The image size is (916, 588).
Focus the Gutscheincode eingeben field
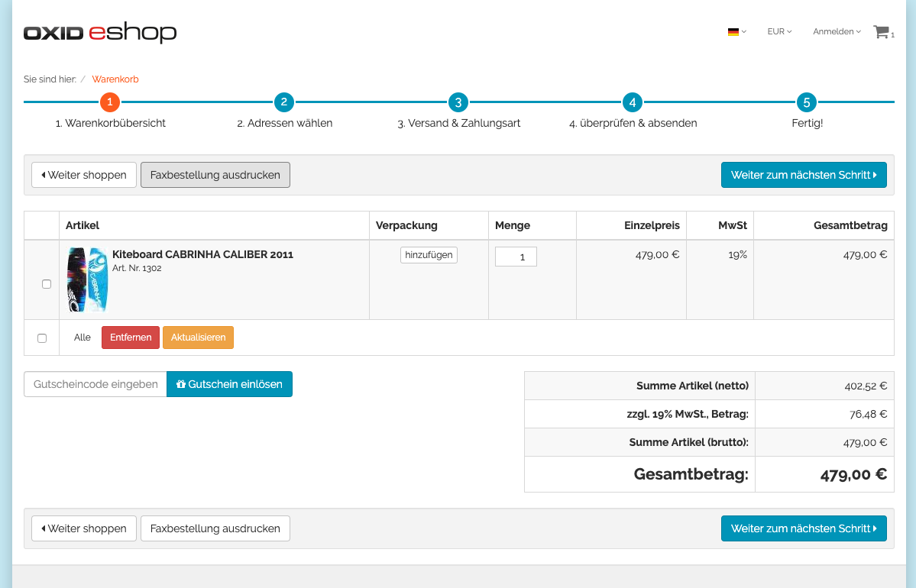[x=95, y=384]
